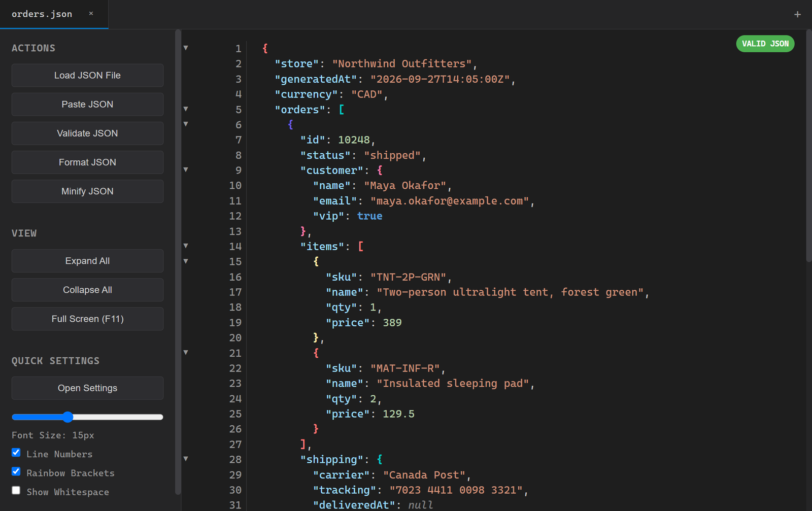812x511 pixels.
Task: Enter Full Screen (F11) mode
Action: click(x=87, y=319)
